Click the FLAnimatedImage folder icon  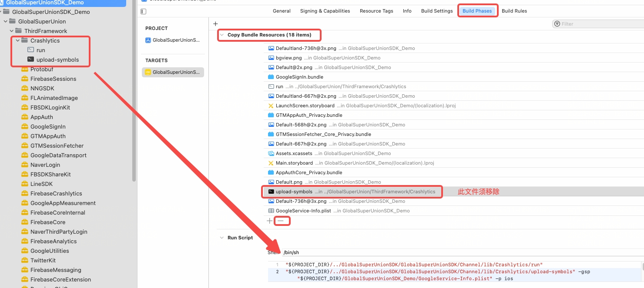tap(24, 98)
